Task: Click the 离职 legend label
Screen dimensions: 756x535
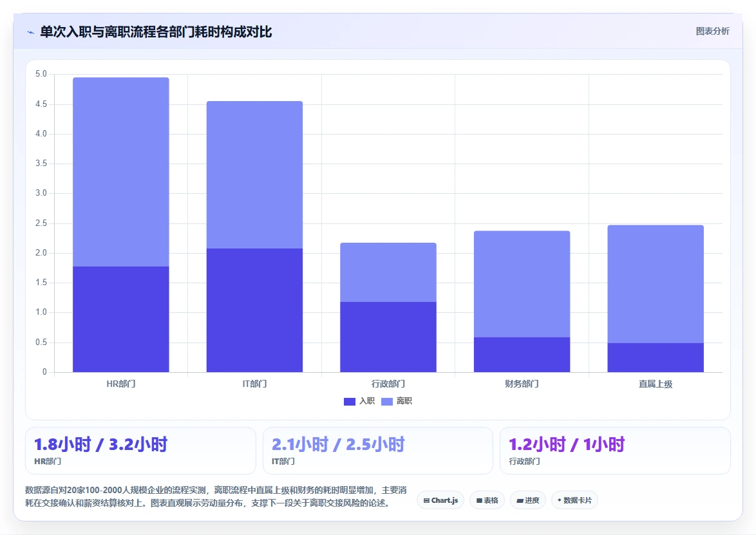Action: (x=404, y=401)
